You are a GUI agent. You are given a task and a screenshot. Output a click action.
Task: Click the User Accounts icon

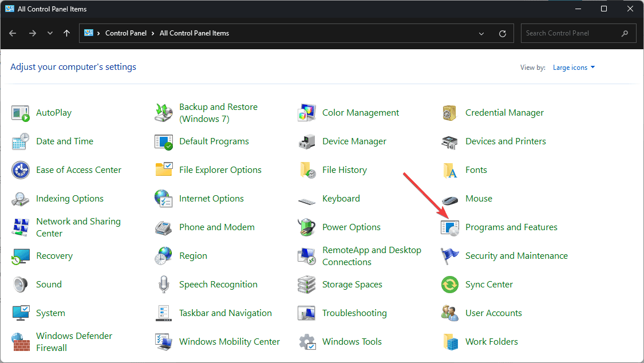pos(449,313)
